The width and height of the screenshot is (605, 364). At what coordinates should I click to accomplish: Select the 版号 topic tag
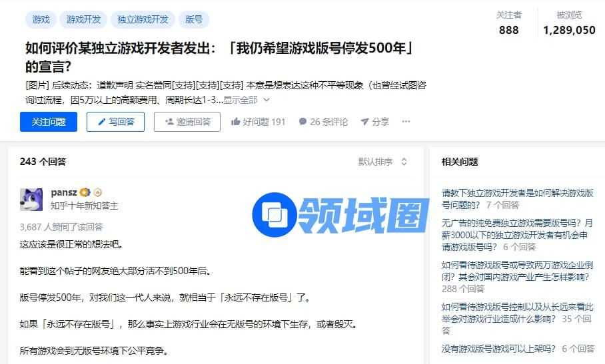pos(194,19)
